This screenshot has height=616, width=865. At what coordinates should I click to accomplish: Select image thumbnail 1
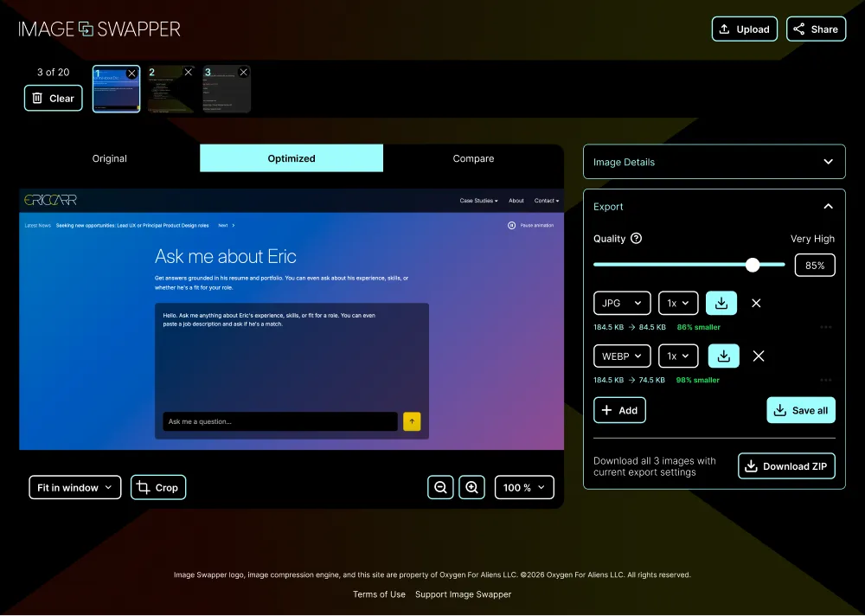coord(116,89)
